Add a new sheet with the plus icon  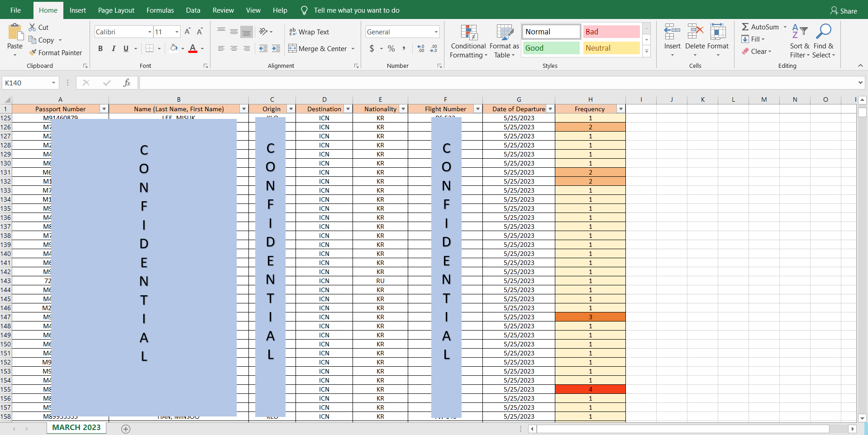(x=126, y=429)
